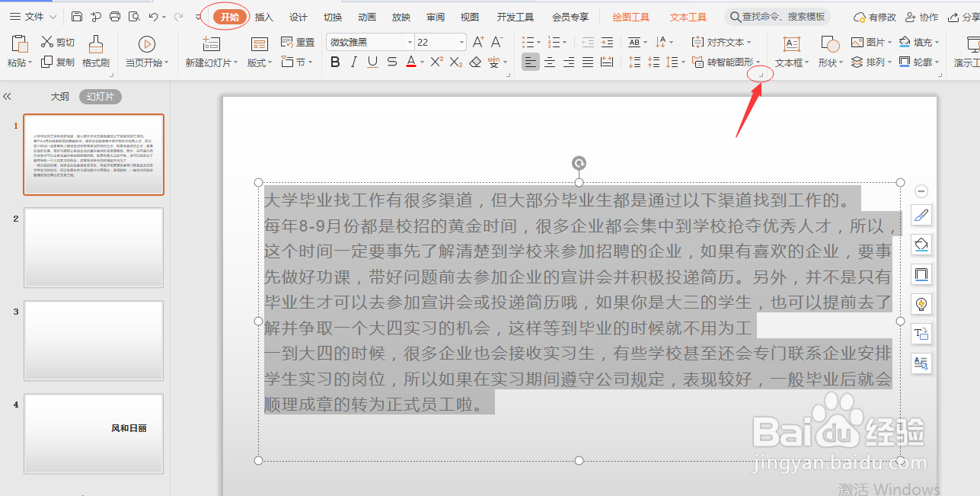The height and width of the screenshot is (496, 980).
Task: Click the 填充 fill color button
Action: pyautogui.click(x=919, y=43)
